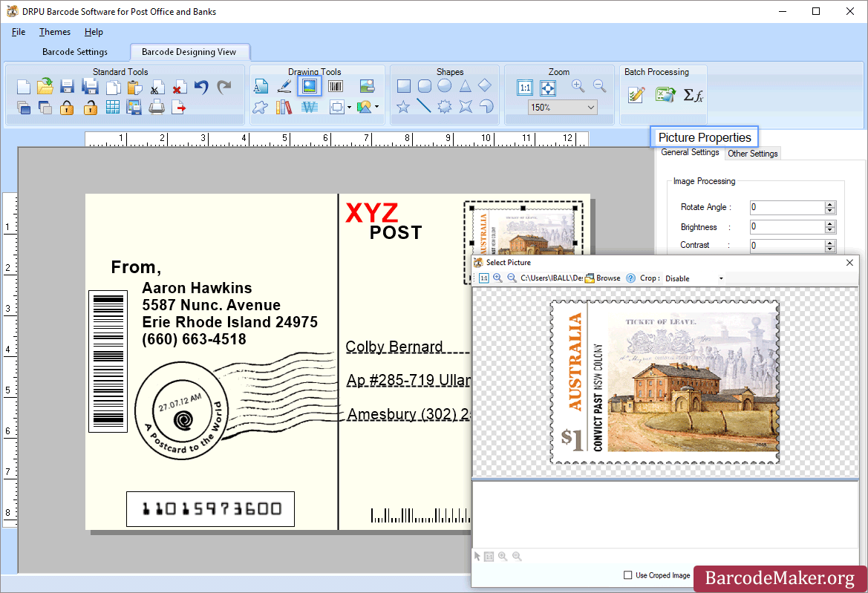Close the Select Picture dialog
Screen dimensions: 868x593
pos(849,263)
